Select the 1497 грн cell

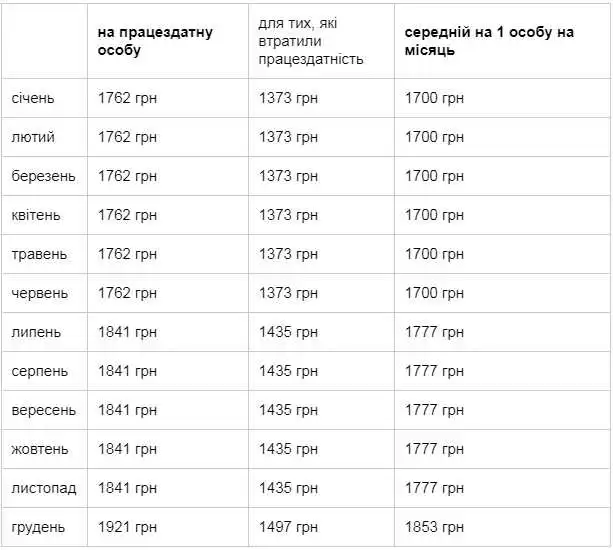point(288,527)
